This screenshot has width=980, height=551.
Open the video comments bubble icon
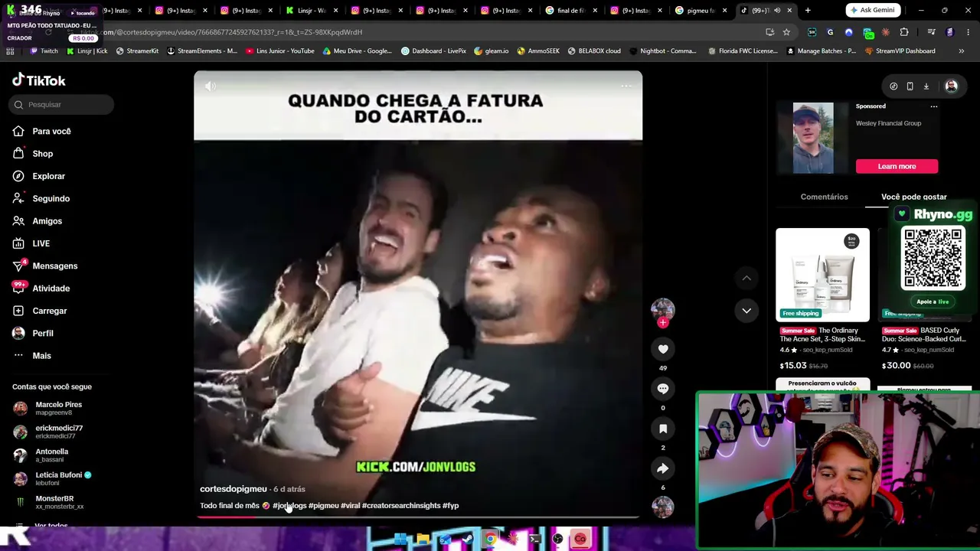click(663, 389)
